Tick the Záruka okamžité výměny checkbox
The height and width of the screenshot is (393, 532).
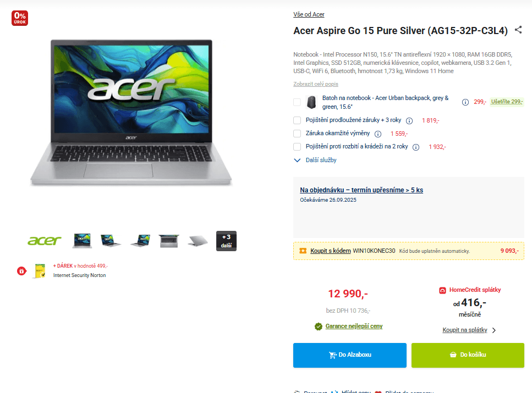[x=297, y=133]
